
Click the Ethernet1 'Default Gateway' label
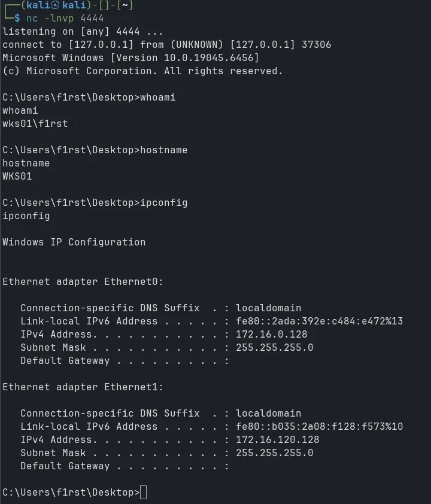(x=65, y=466)
